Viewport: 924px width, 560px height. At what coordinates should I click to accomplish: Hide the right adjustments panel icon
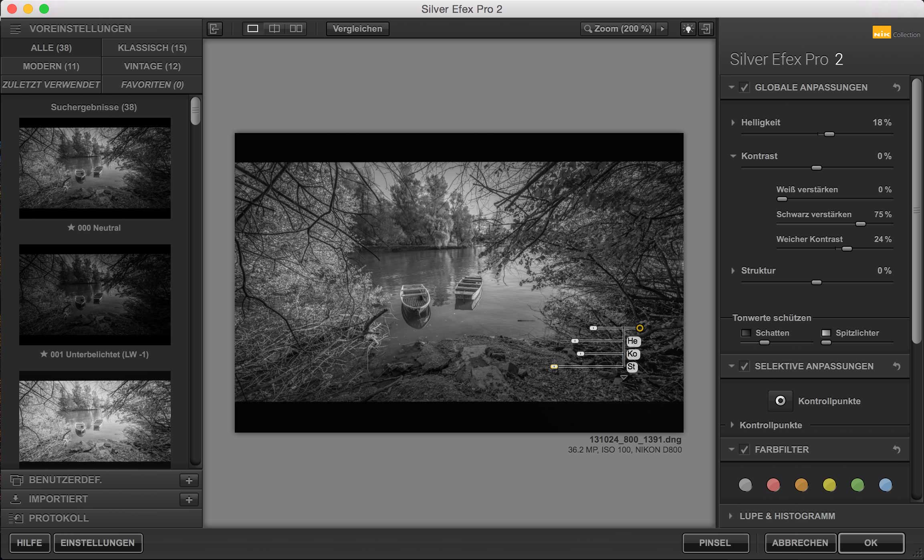pos(706,29)
